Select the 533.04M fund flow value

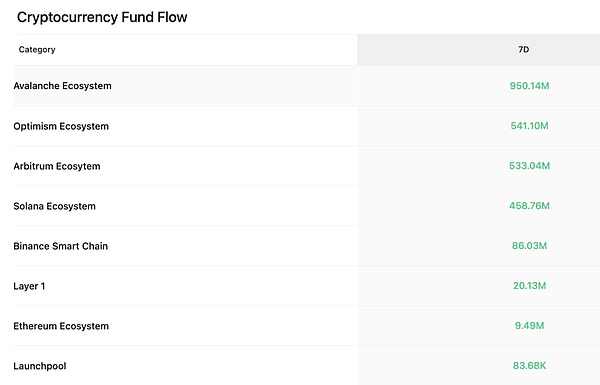point(529,166)
